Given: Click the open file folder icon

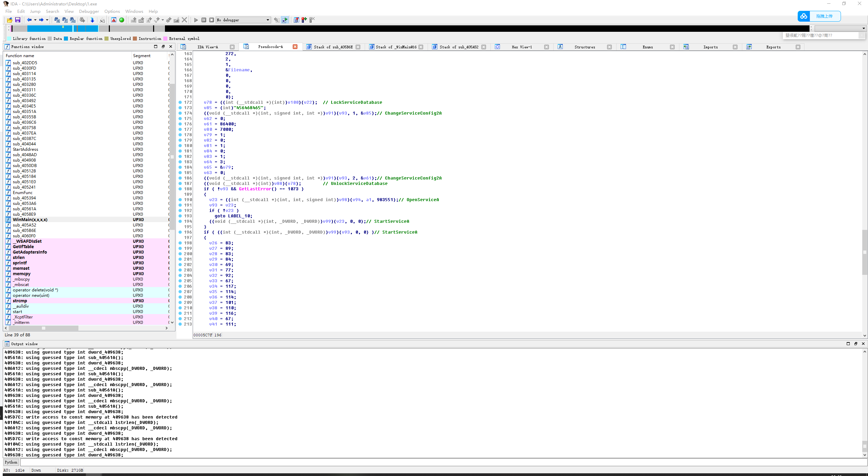Looking at the screenshot, I should coord(9,20).
